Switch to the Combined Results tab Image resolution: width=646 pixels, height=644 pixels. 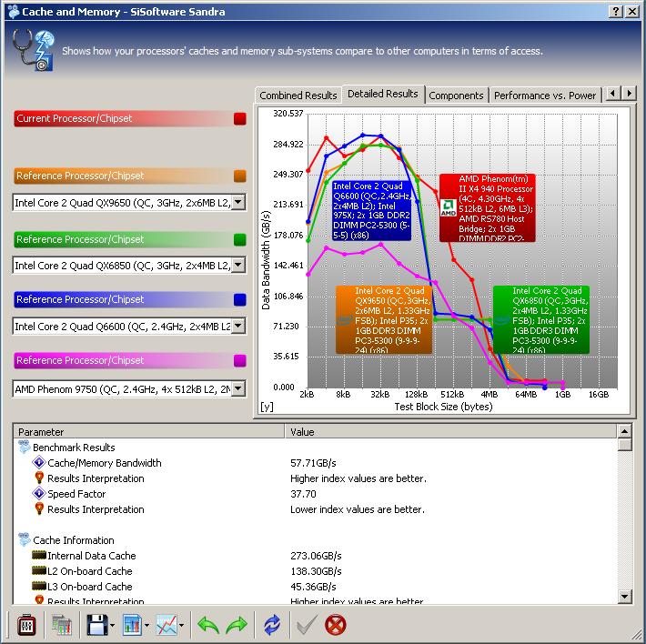(x=298, y=96)
